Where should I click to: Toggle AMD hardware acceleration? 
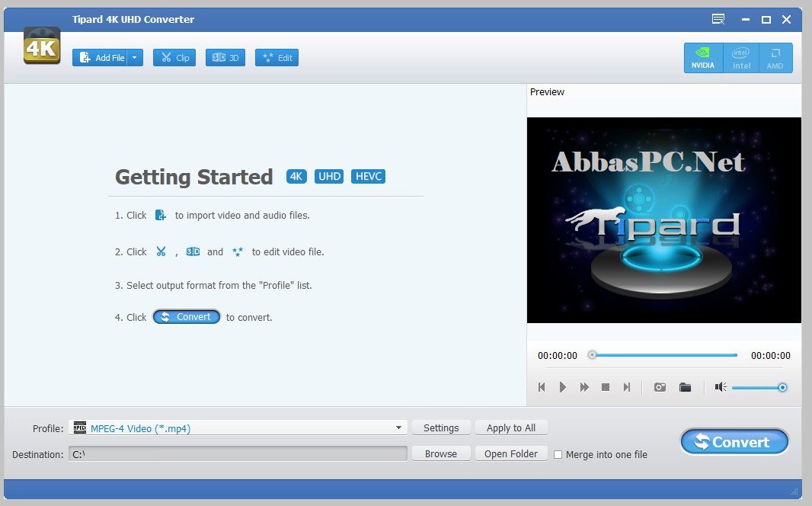[775, 58]
